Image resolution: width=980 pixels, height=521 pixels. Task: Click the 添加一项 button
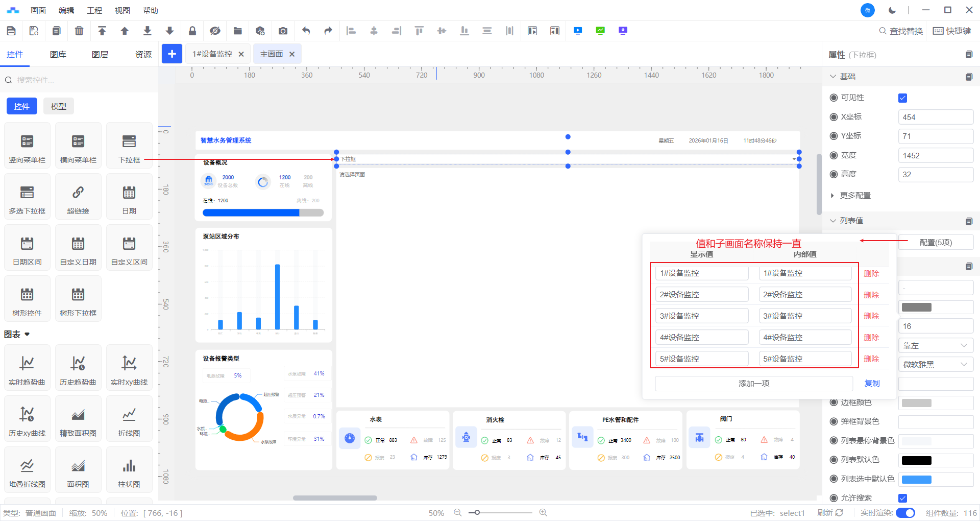pos(753,384)
